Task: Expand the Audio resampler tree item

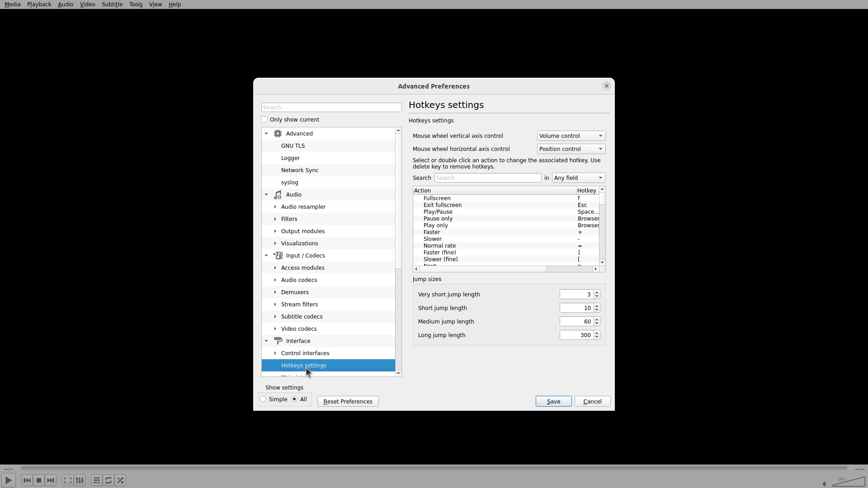Action: pyautogui.click(x=275, y=207)
